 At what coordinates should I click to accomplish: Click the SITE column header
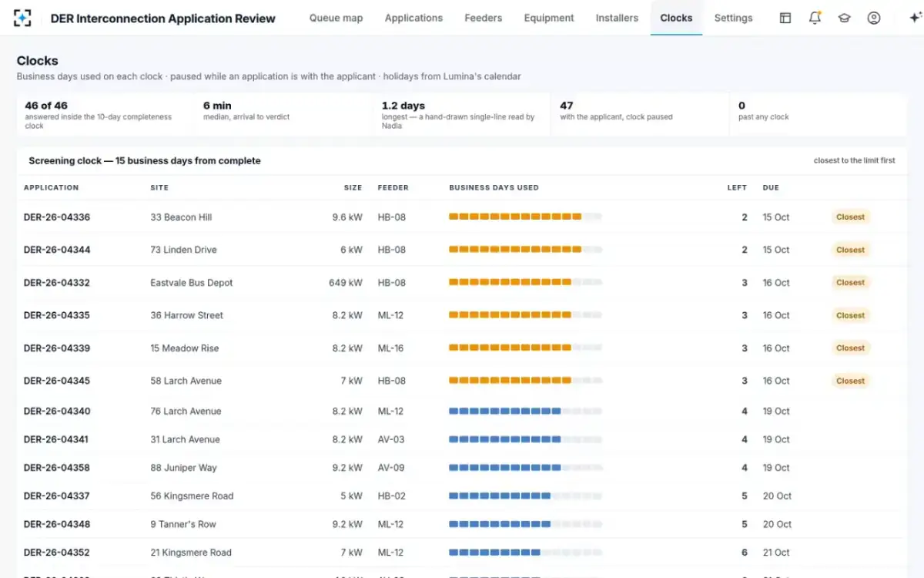pyautogui.click(x=159, y=188)
